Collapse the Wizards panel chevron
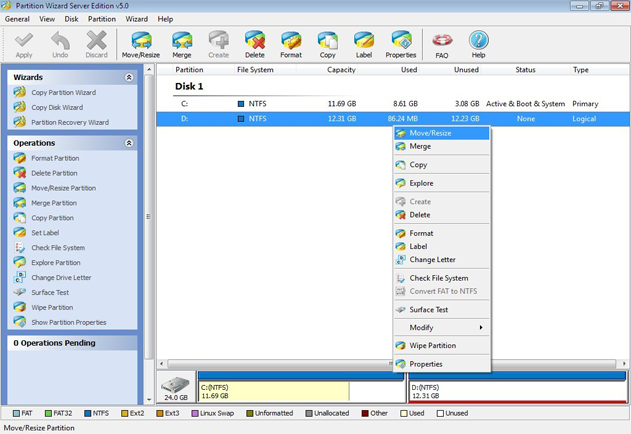 click(x=129, y=77)
